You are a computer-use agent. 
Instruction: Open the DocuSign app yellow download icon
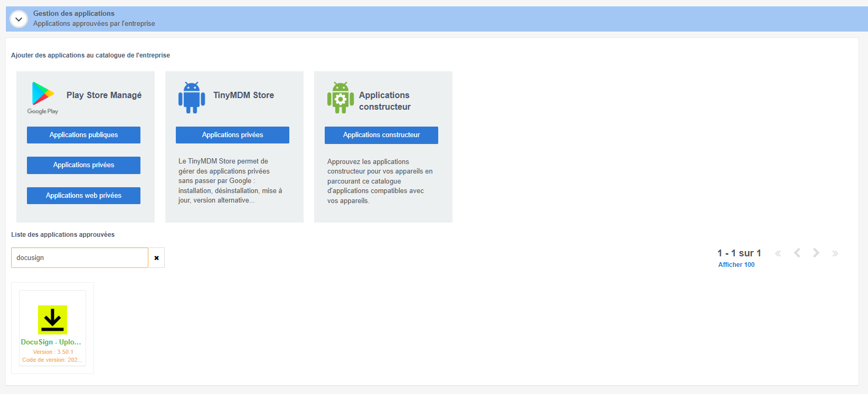[52, 320]
